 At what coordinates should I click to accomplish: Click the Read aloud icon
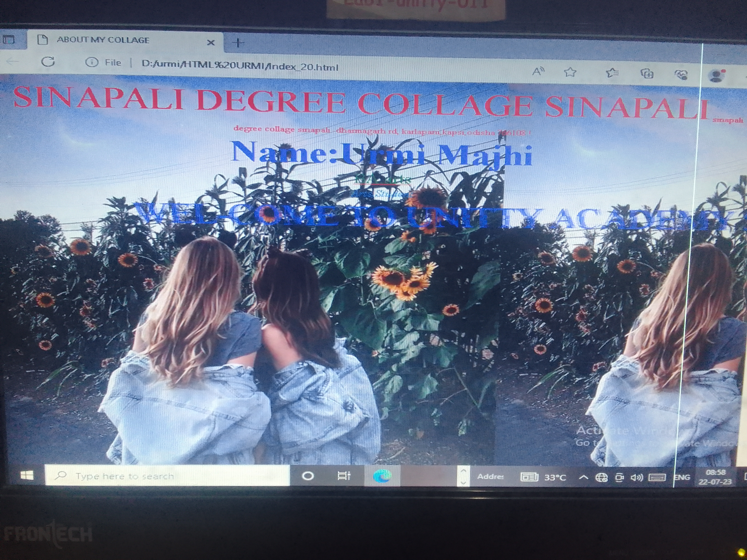coord(538,71)
